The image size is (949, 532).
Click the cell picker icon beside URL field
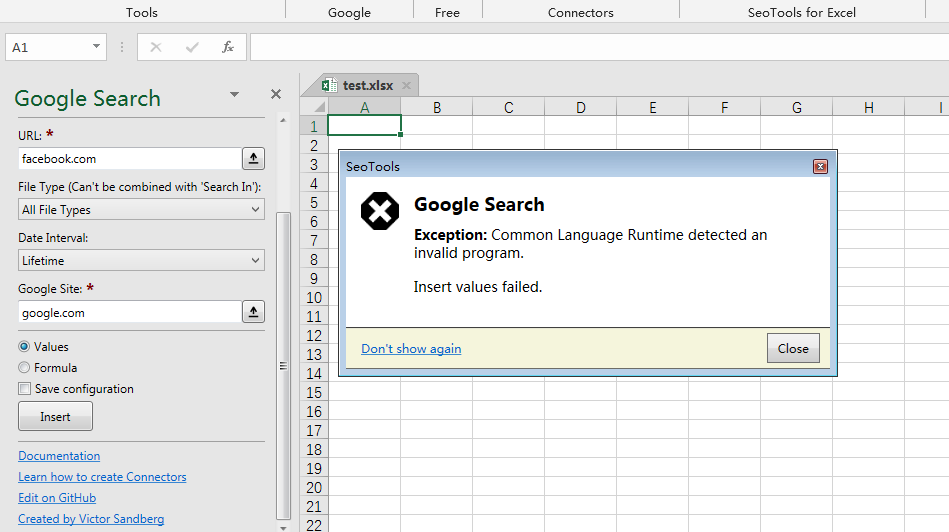coord(253,159)
